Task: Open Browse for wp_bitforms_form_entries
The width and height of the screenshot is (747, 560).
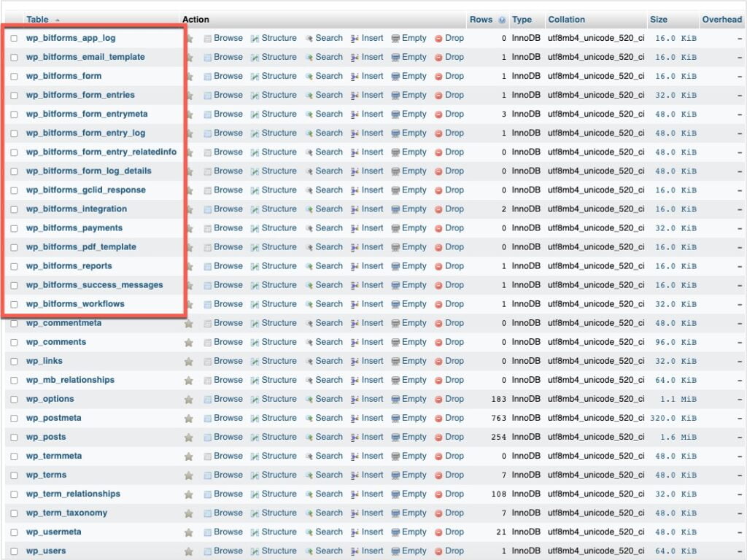Action: point(222,95)
